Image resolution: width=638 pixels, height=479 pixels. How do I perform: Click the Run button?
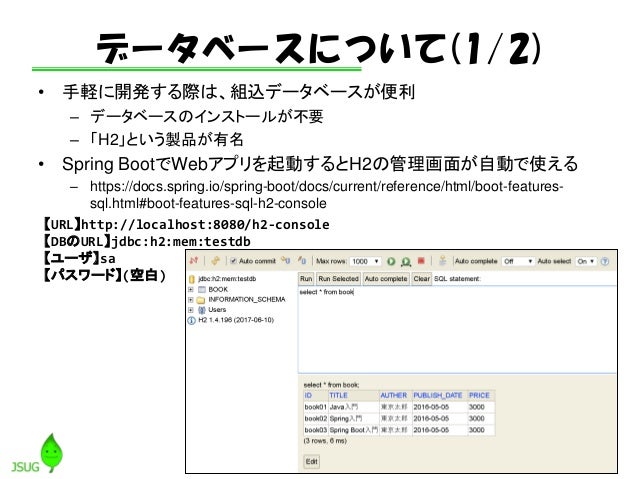pyautogui.click(x=306, y=279)
